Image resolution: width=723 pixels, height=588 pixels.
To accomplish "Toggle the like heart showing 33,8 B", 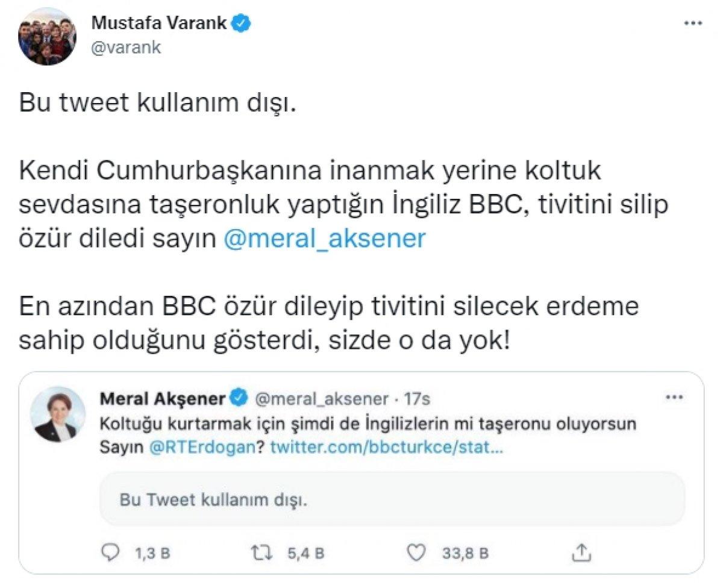I will click(416, 549).
